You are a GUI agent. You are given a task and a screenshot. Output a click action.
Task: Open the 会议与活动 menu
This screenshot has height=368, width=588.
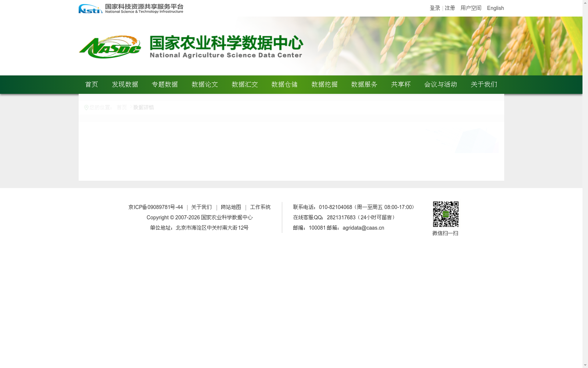[441, 85]
